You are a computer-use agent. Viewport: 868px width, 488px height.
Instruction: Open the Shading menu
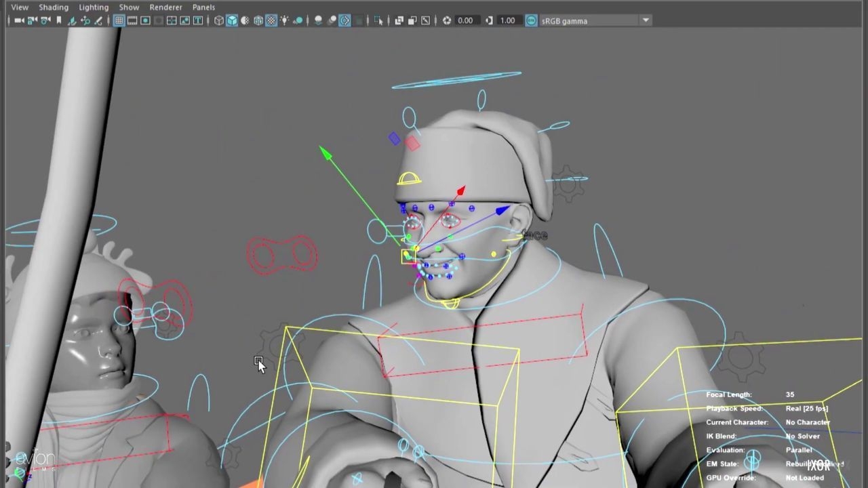tap(53, 7)
